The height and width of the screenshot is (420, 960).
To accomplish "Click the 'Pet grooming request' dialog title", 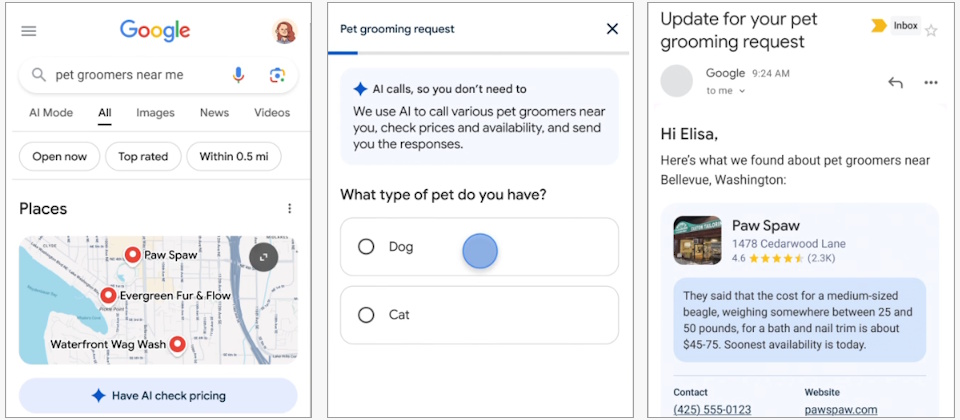I will [x=397, y=29].
